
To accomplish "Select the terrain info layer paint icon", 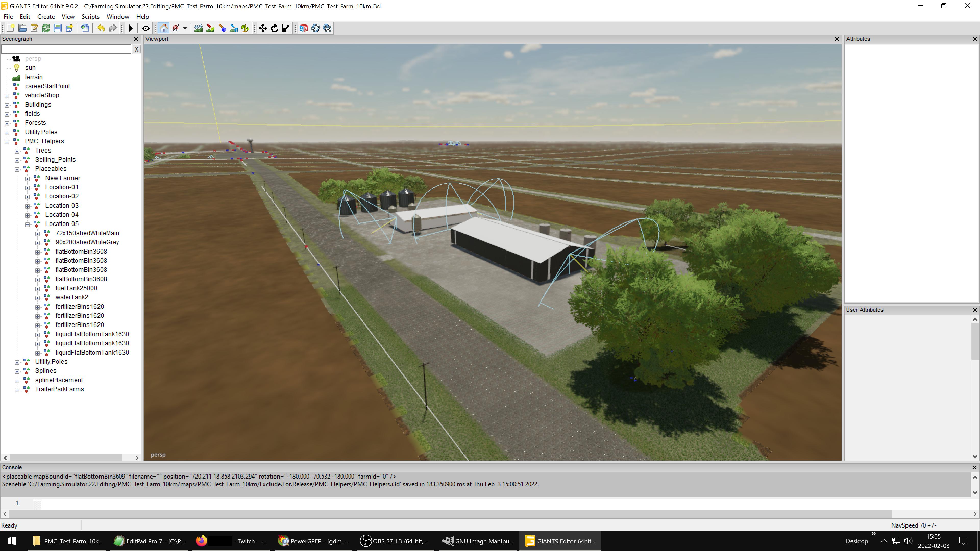I will click(x=234, y=28).
